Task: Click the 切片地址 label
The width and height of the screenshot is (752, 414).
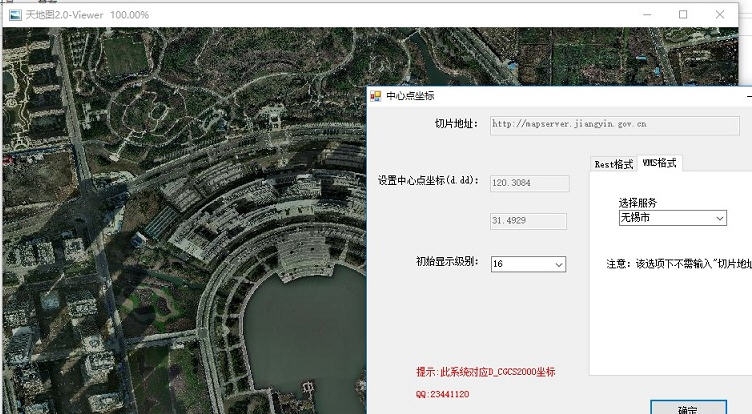Action: 456,124
